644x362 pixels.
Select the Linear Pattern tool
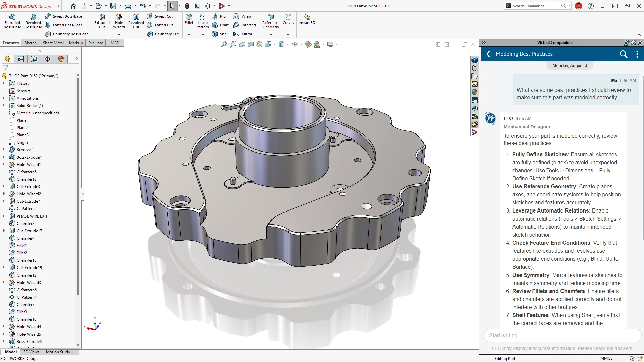click(203, 21)
